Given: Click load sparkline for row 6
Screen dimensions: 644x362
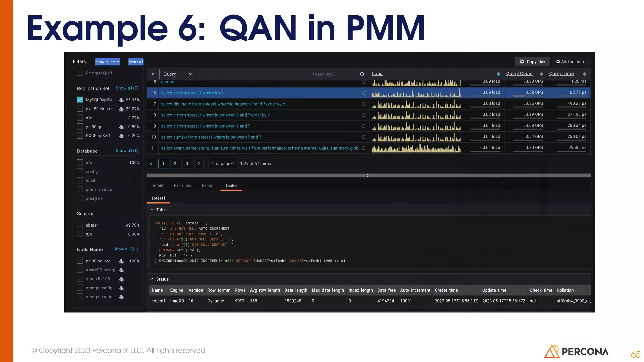Looking at the screenshot, I should 416,93.
